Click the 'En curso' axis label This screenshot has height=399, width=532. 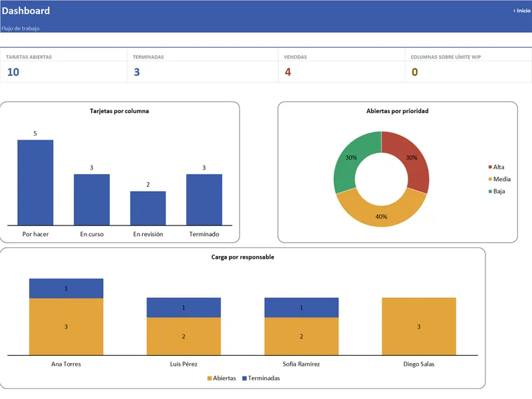(92, 234)
